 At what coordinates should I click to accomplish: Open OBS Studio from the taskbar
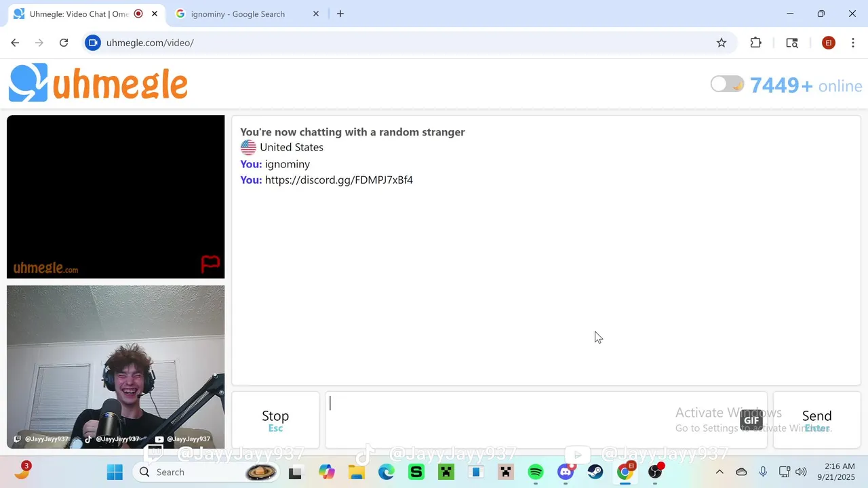click(x=655, y=472)
